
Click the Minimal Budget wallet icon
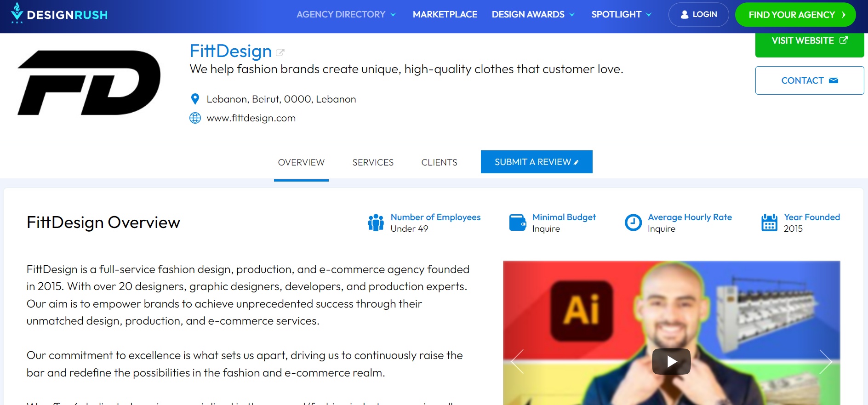pos(518,222)
